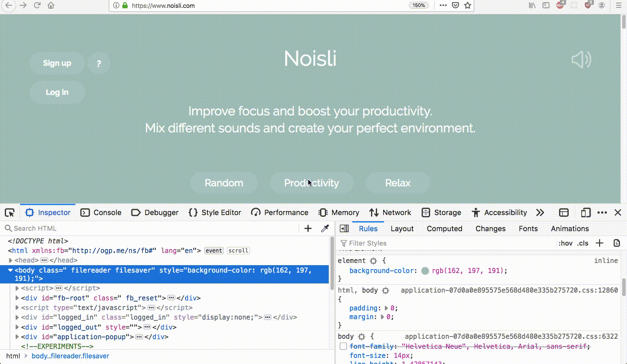Expand the logged_in div node
The height and width of the screenshot is (364, 627).
tap(17, 317)
